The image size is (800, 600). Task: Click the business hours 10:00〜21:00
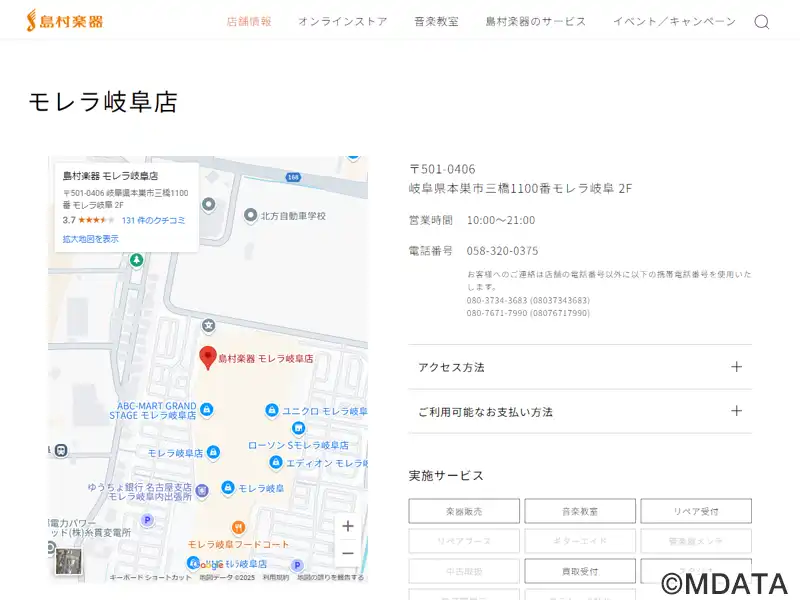501,220
